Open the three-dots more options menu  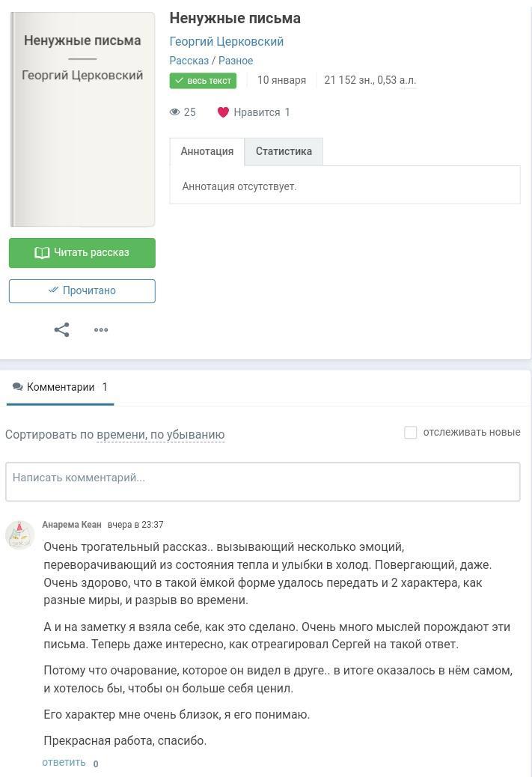(101, 329)
